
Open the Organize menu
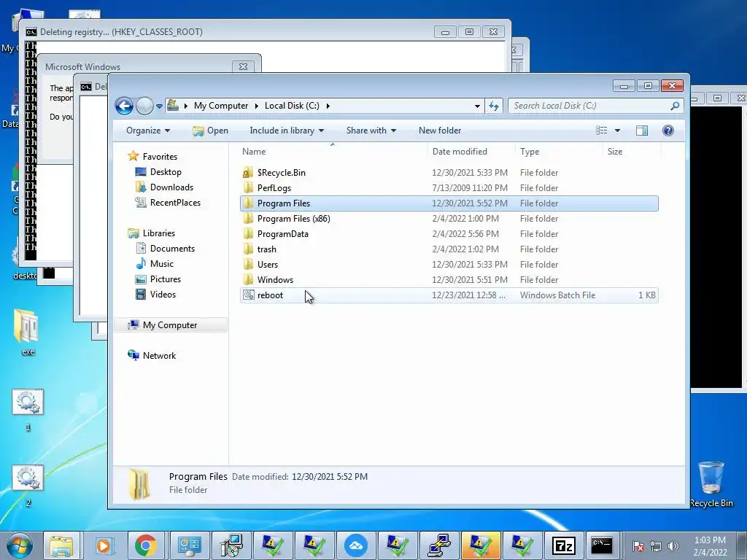147,131
